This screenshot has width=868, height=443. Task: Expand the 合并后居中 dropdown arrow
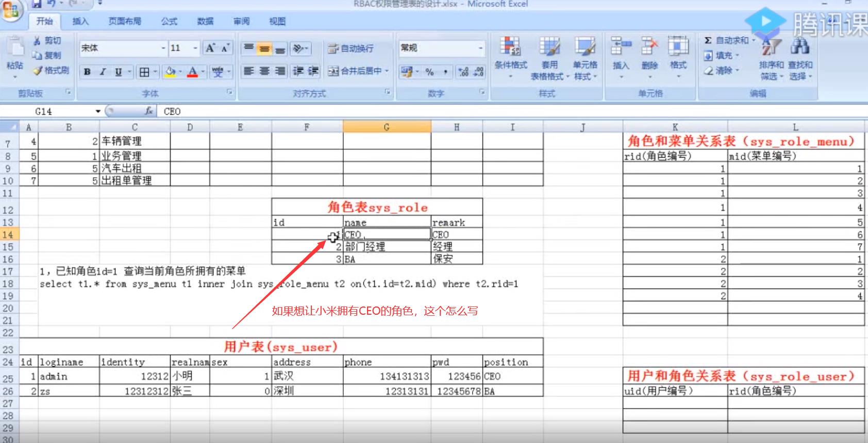pos(387,71)
